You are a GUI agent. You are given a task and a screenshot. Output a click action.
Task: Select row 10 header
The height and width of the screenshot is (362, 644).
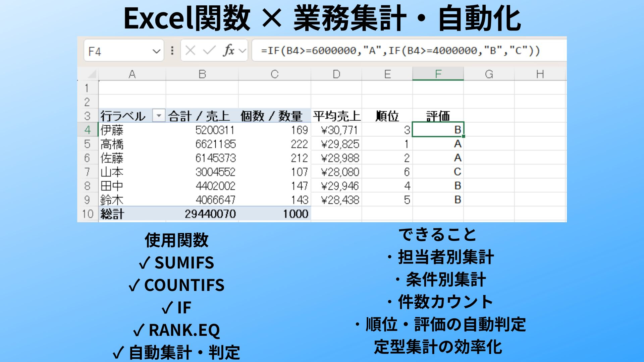(87, 214)
